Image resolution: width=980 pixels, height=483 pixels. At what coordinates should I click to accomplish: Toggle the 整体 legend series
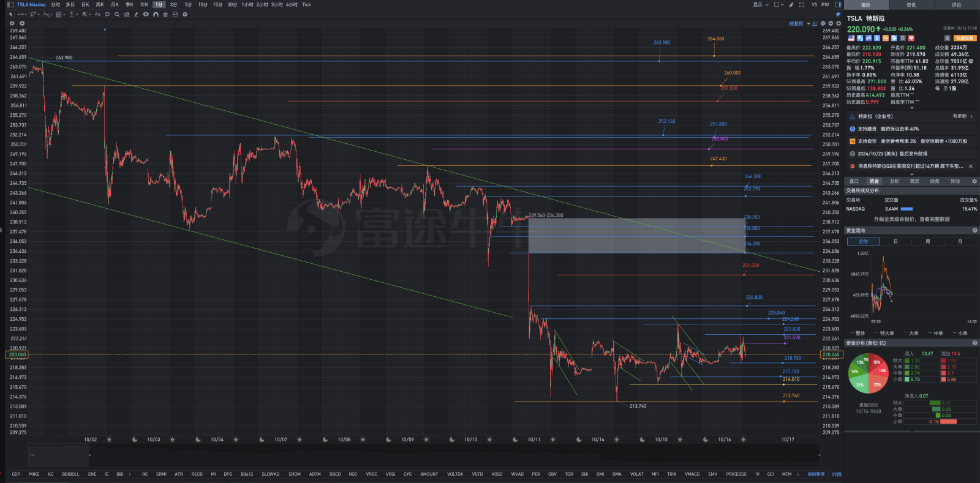point(858,333)
